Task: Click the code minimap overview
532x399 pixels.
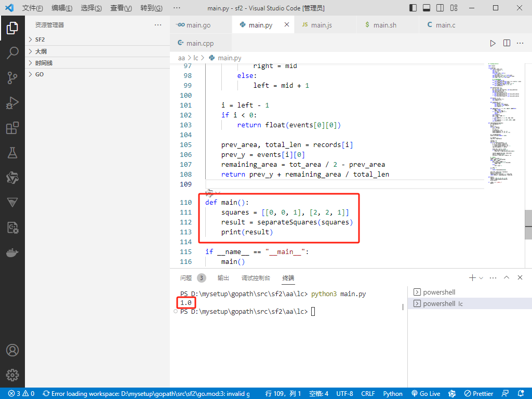Action: coord(504,124)
